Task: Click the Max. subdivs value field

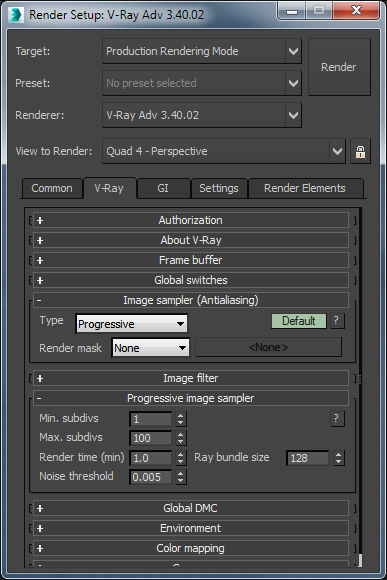Action: (x=151, y=438)
